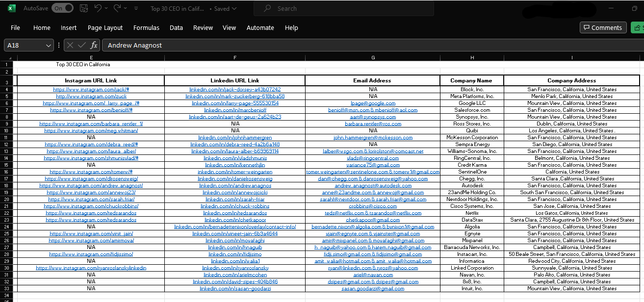Screen dimensions: 644x302
Task: Open instagram.com/andrew.anagnost link
Action: [x=91, y=185]
